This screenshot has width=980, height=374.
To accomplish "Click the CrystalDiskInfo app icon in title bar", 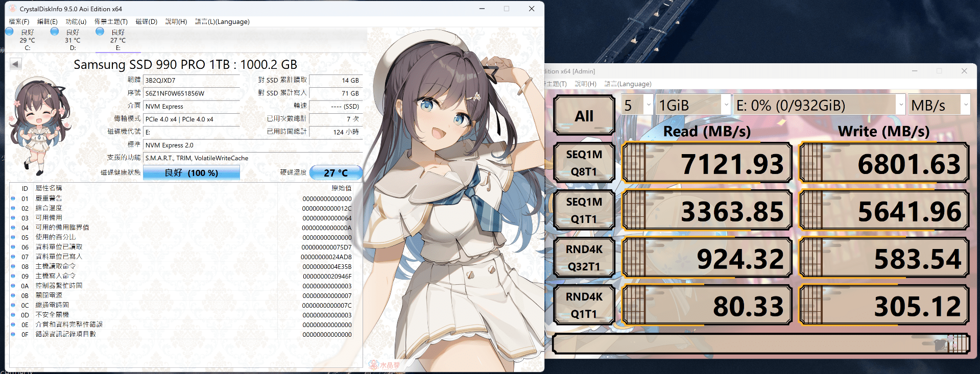I will coord(13,9).
